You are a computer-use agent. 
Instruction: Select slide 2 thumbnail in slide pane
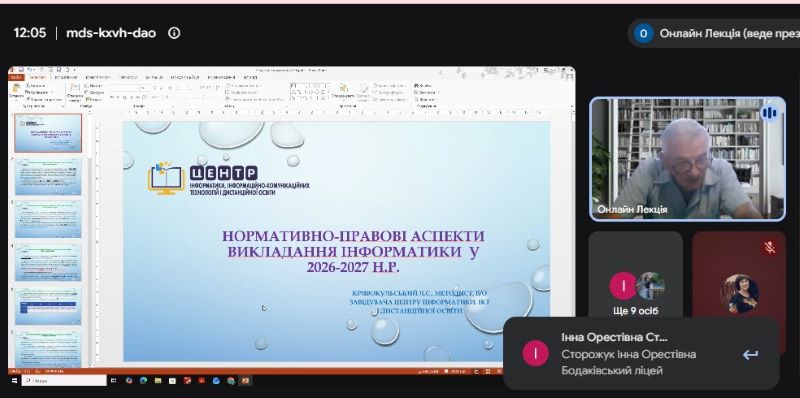click(48, 176)
